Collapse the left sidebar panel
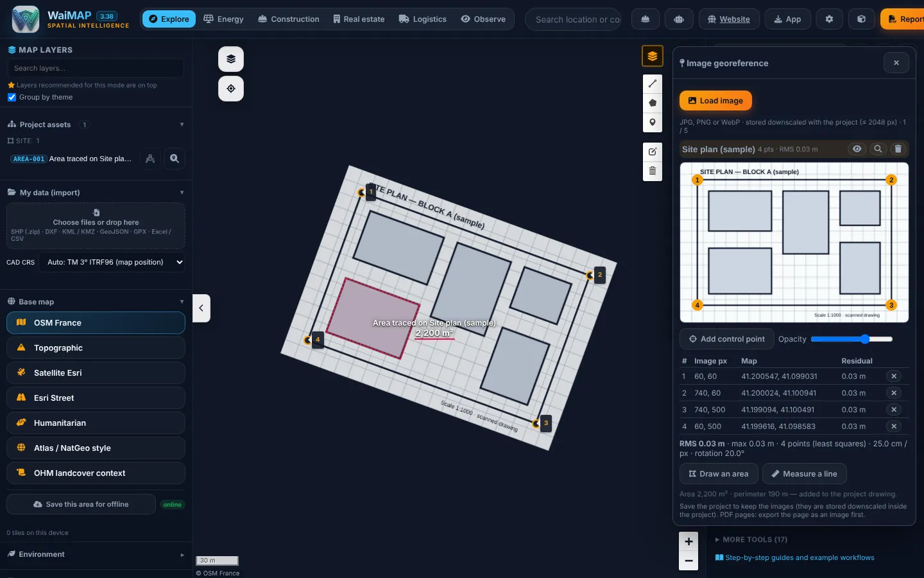The image size is (924, 578). click(201, 308)
